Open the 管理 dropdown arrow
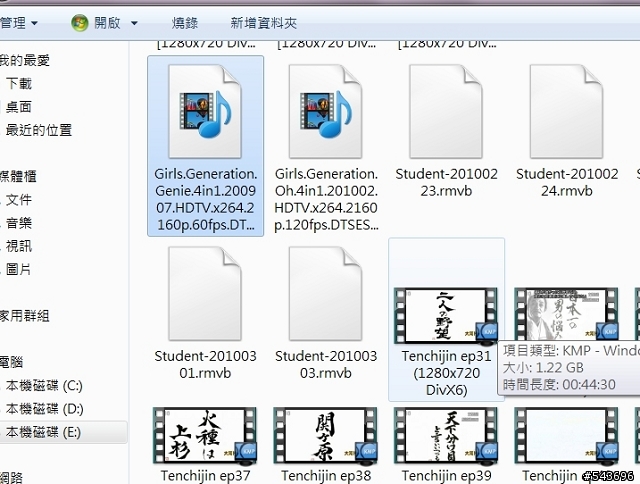Viewport: 640px width, 484px height. click(x=34, y=23)
